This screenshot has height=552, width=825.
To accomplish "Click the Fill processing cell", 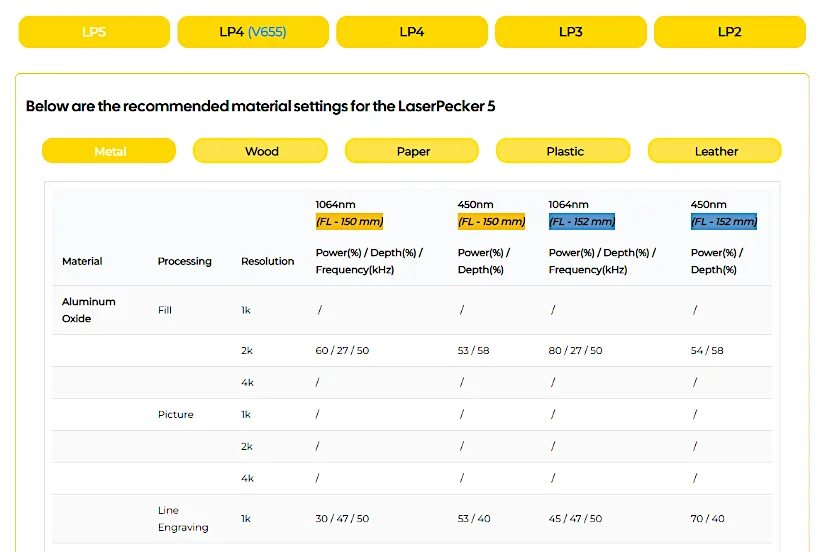I will tap(165, 310).
